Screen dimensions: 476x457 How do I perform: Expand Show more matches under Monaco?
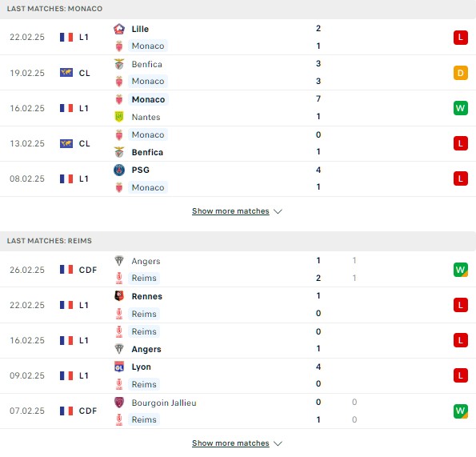(230, 211)
